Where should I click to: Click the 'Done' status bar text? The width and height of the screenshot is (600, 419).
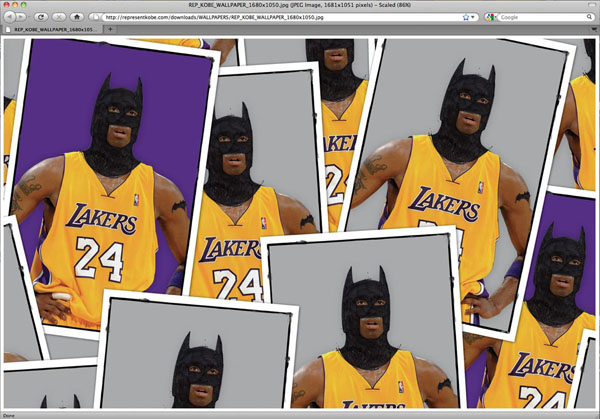(x=8, y=416)
